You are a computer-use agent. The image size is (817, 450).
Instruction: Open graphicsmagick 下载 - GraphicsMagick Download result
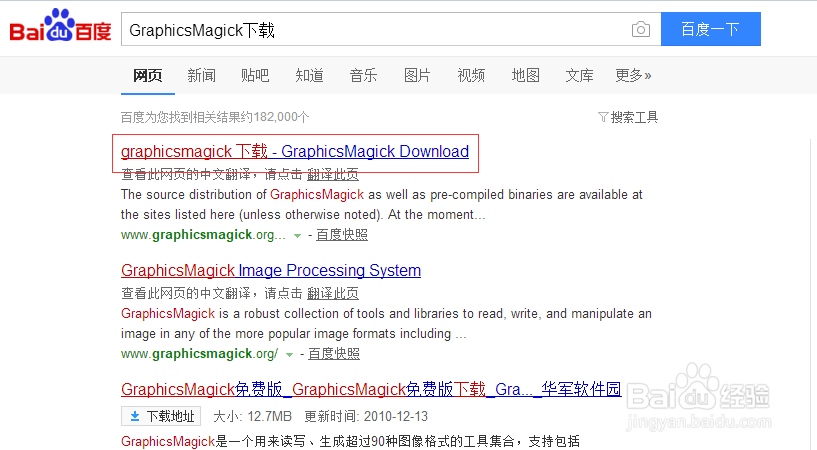(x=295, y=152)
